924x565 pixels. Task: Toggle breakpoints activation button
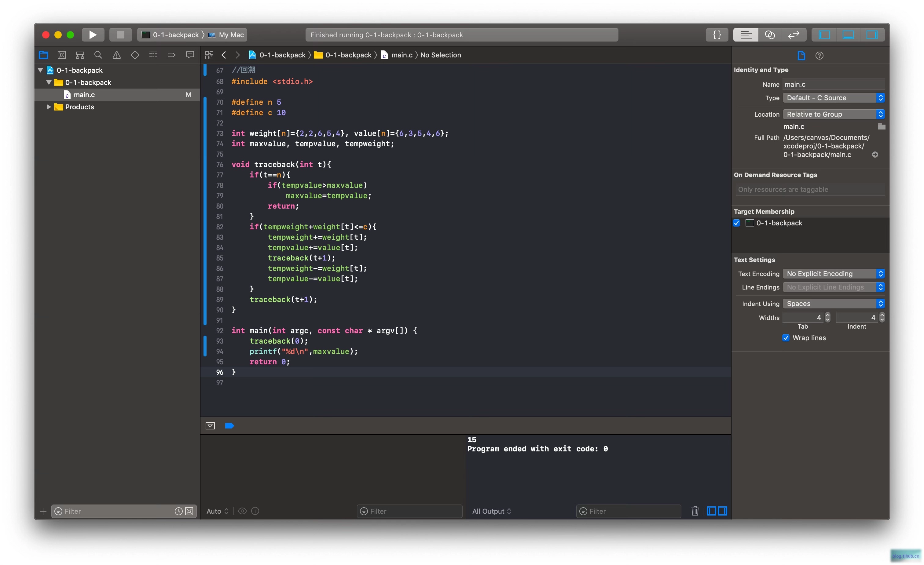[229, 425]
